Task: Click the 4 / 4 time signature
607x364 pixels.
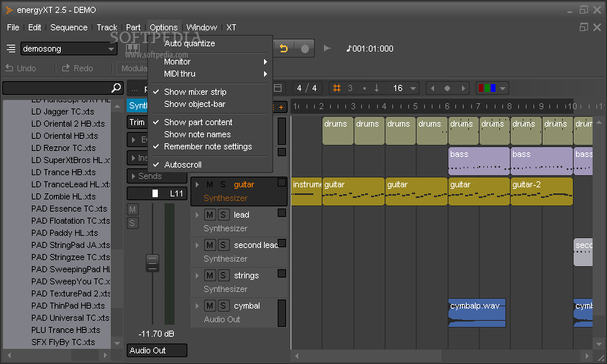Action: click(x=307, y=88)
